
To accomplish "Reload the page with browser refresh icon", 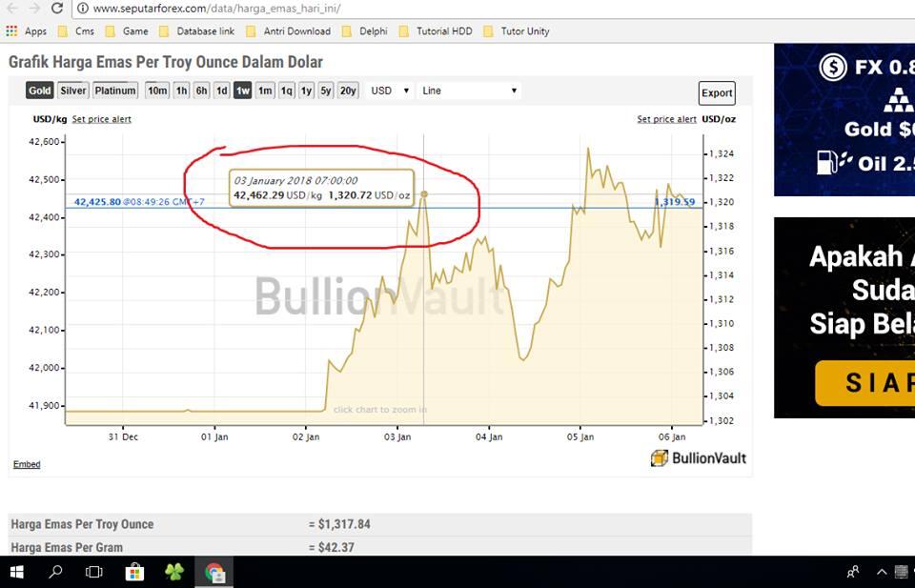I will (x=56, y=9).
